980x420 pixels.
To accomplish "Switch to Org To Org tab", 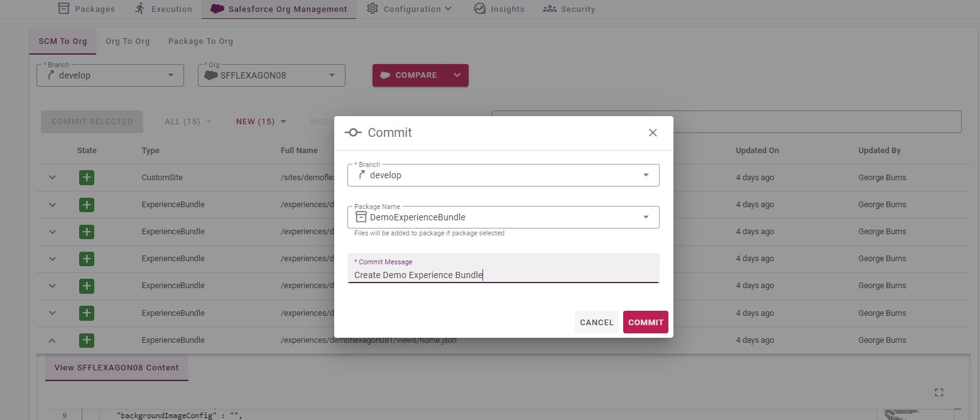I will pyautogui.click(x=128, y=41).
